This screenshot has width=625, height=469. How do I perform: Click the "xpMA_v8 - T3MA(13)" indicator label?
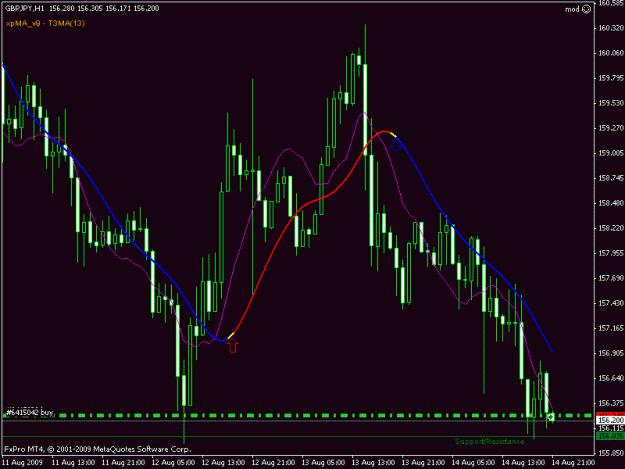pos(45,23)
